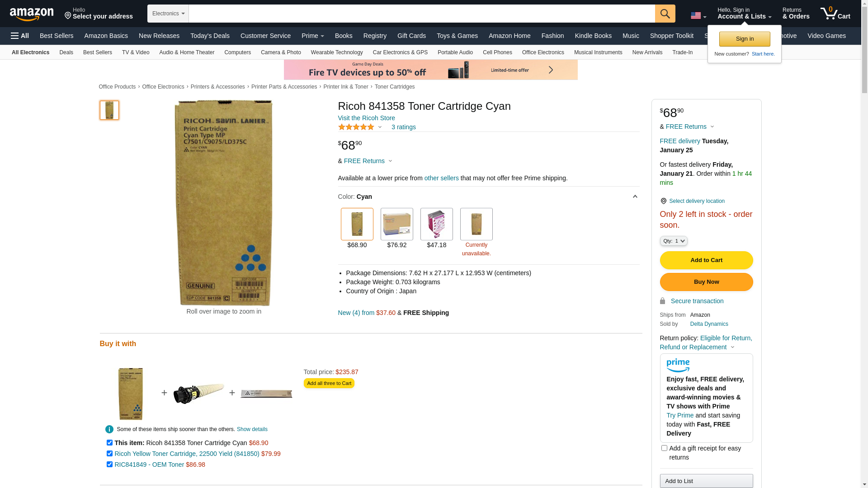Screen dimensions: 868x488
Task: Click the main search input field
Action: coord(422,14)
